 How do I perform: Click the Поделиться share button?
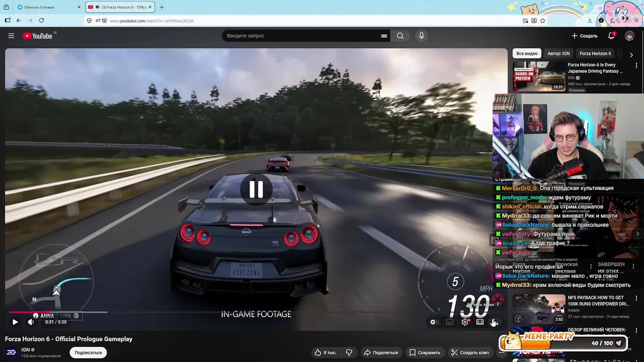(381, 352)
